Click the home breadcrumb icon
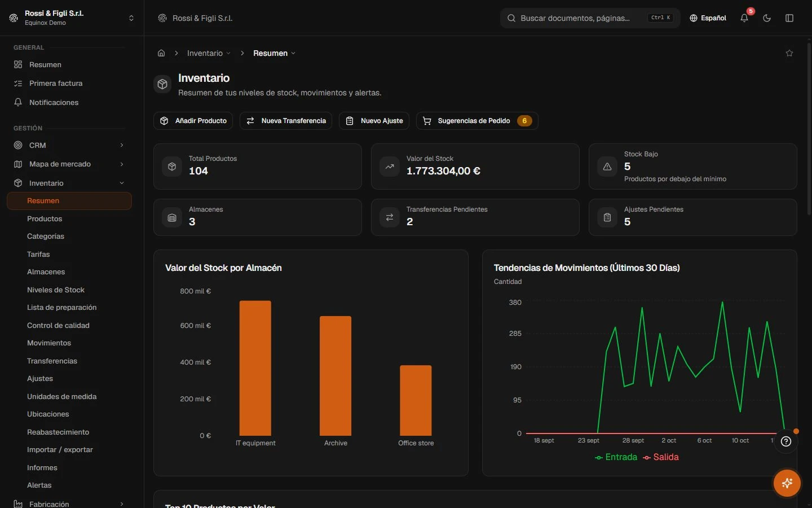Image resolution: width=812 pixels, height=508 pixels. pos(161,53)
